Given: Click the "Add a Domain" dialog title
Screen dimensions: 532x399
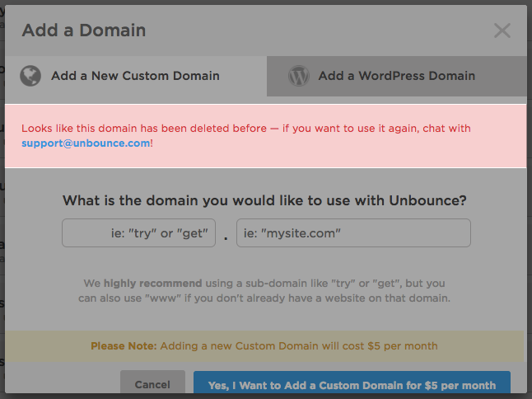Looking at the screenshot, I should tap(84, 31).
